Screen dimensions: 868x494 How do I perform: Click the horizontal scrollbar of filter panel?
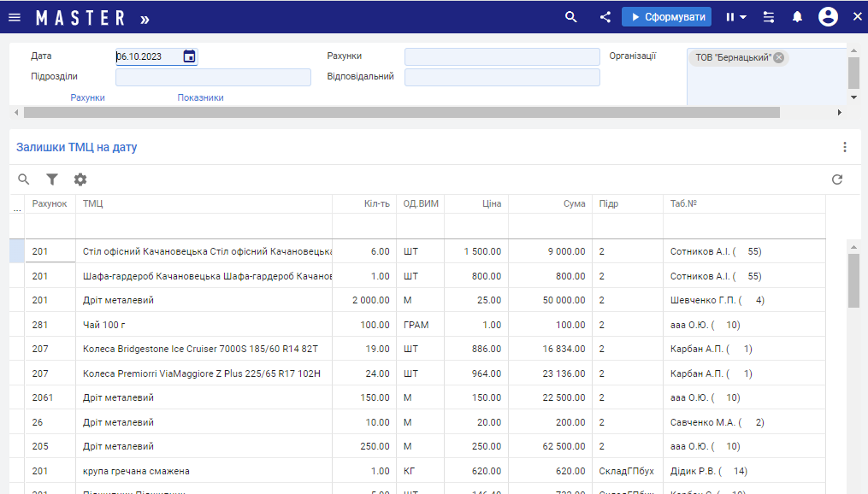coord(402,112)
